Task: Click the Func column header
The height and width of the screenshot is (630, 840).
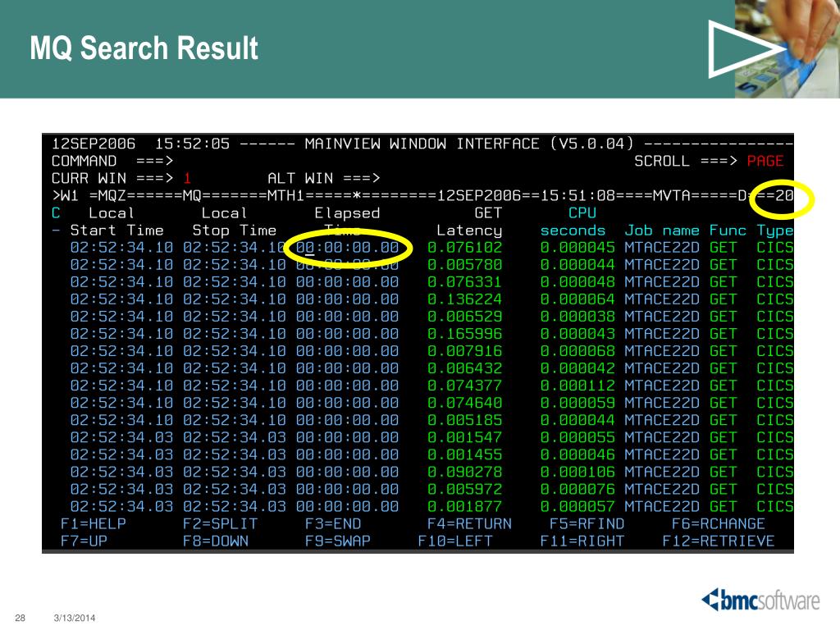Action: [x=728, y=231]
